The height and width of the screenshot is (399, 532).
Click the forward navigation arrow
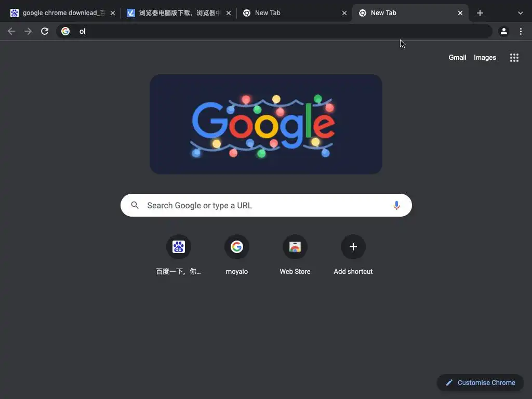click(28, 32)
